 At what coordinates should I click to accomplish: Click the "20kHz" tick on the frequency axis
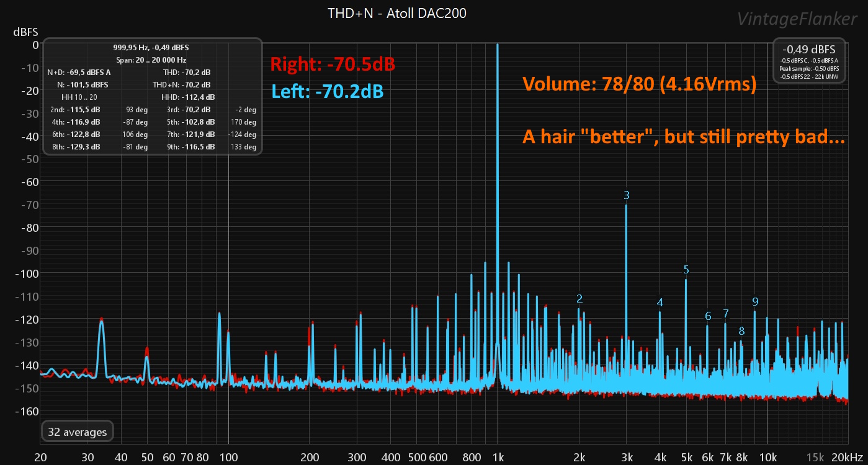(849, 458)
